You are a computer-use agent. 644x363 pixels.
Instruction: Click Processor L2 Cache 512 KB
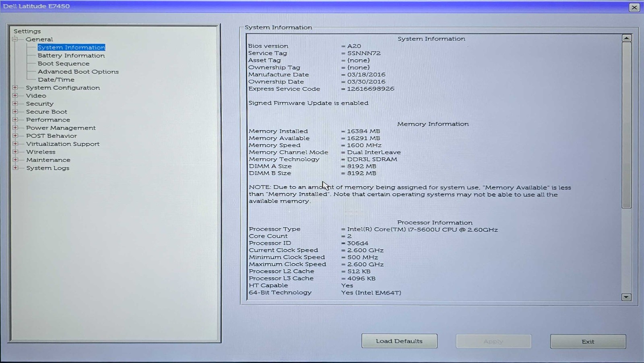click(x=359, y=272)
